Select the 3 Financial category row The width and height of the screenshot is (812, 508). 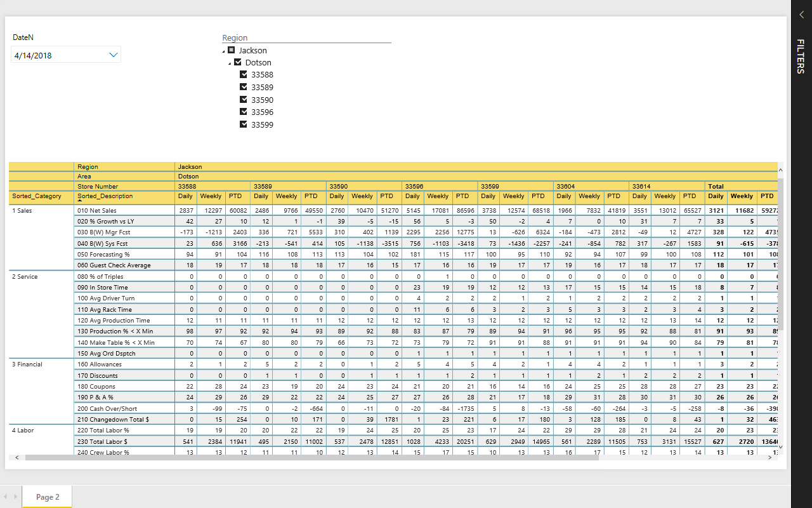[x=27, y=364]
